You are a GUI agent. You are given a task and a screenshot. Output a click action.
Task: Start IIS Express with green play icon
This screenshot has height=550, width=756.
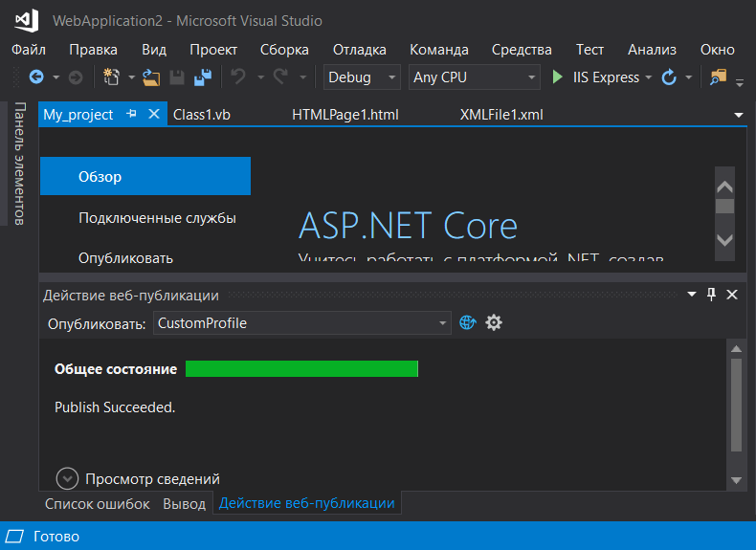pyautogui.click(x=557, y=77)
